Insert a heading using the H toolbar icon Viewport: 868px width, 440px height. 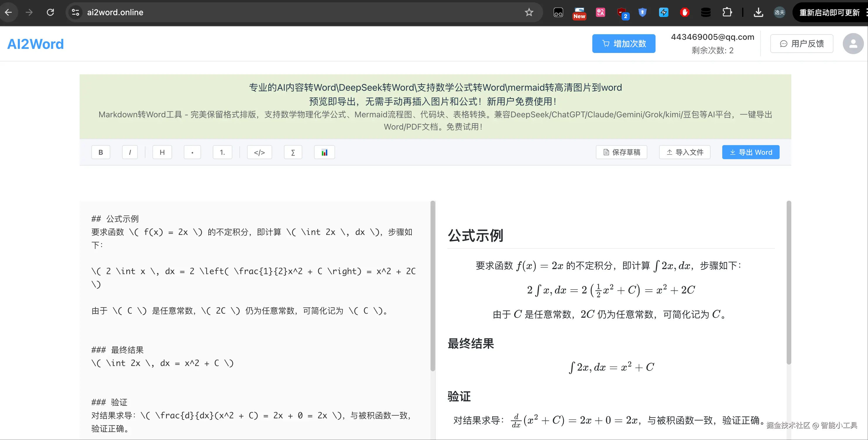click(162, 152)
